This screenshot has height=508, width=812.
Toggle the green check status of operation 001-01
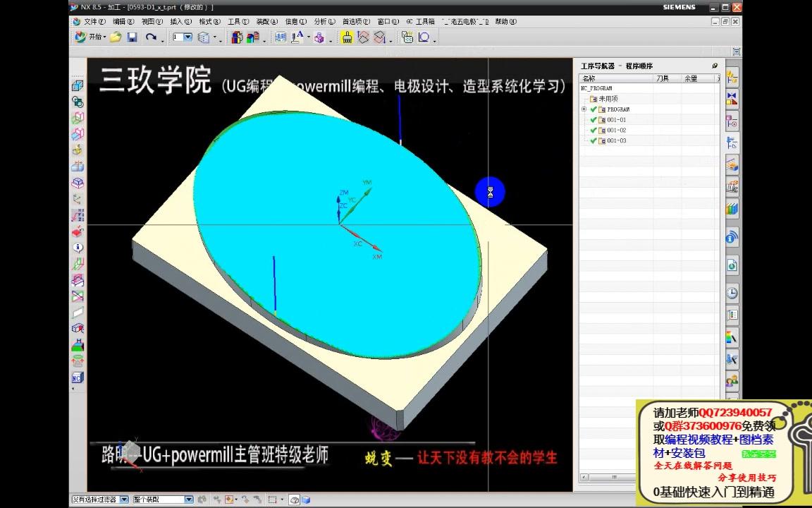594,120
